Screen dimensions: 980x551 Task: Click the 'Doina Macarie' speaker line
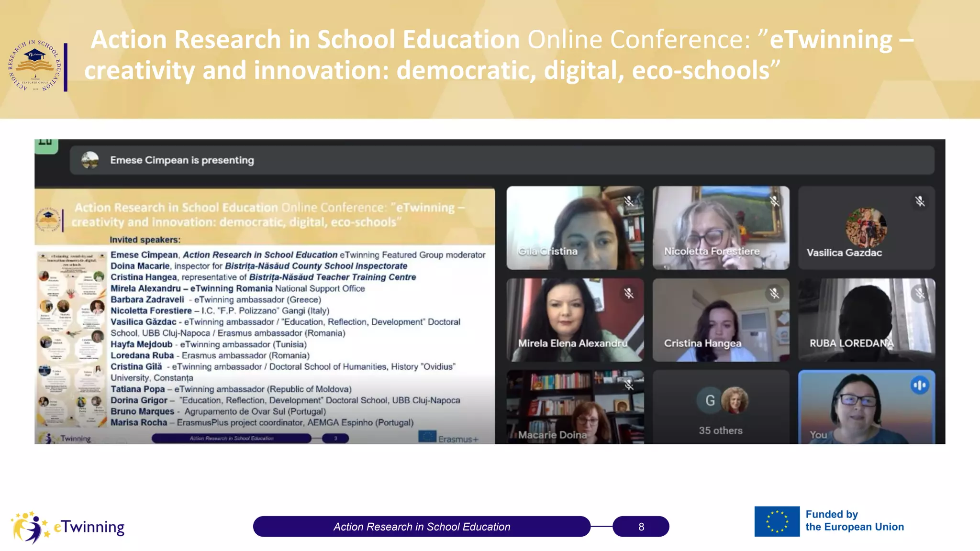coord(259,266)
